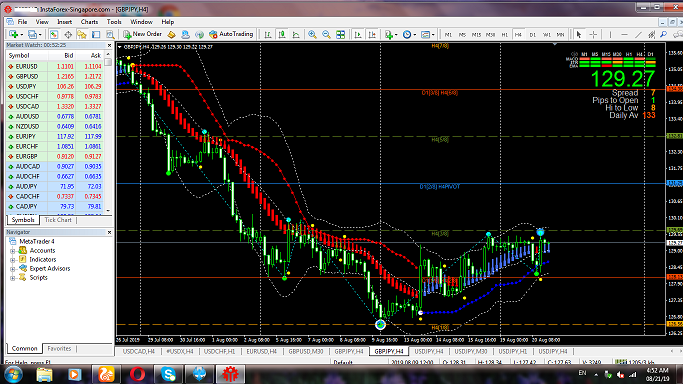Launch MetaEditor from the toolbar
Viewport: 683px width, 384px height.
(x=172, y=34)
